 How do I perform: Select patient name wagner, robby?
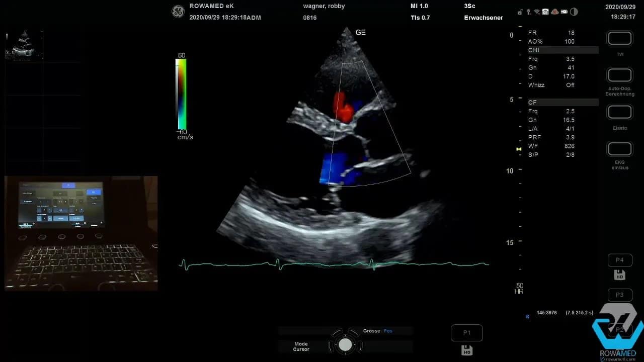point(324,6)
